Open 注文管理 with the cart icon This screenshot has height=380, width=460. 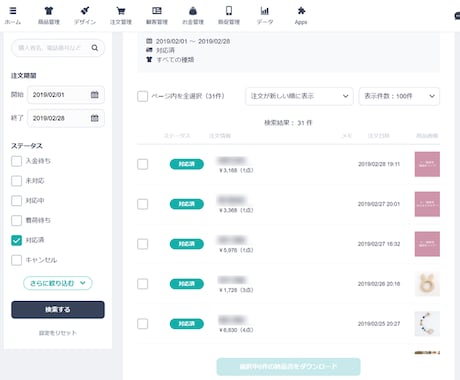(x=121, y=11)
